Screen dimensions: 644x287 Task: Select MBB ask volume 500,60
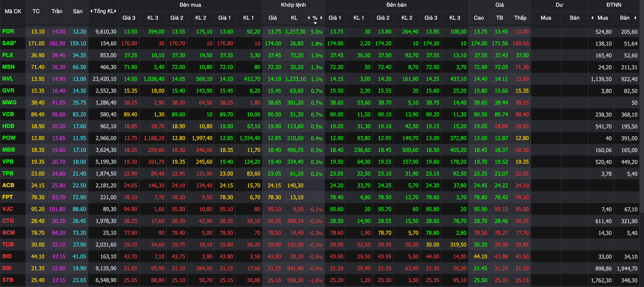[x=410, y=150]
